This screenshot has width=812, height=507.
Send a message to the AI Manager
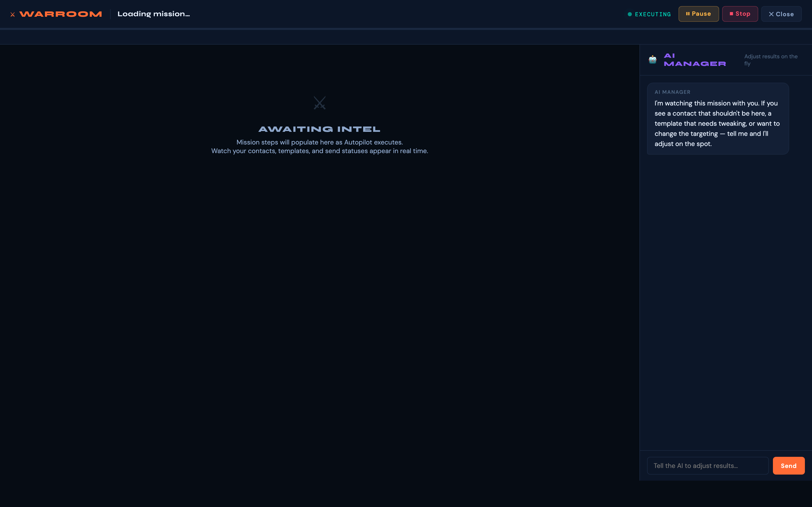788,465
